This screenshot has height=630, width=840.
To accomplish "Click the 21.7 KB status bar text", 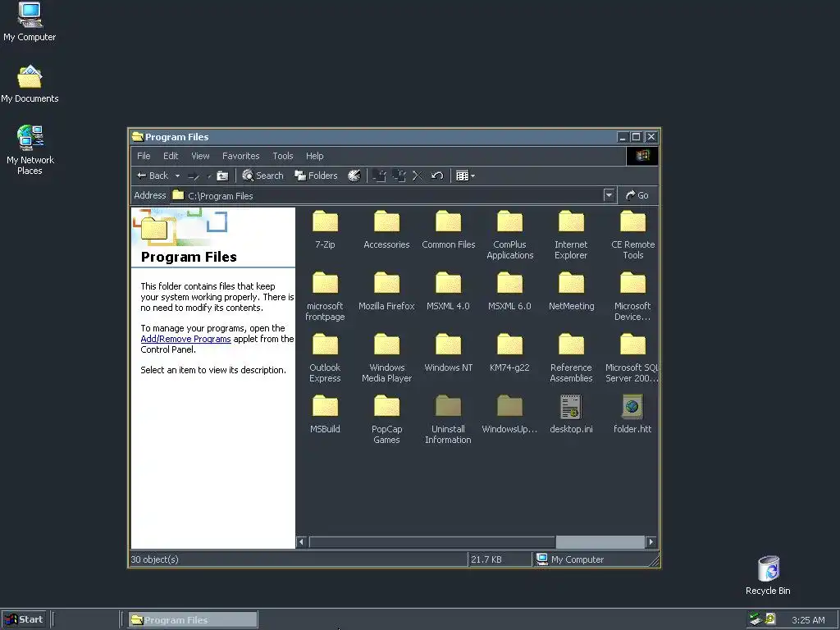I will pyautogui.click(x=486, y=559).
